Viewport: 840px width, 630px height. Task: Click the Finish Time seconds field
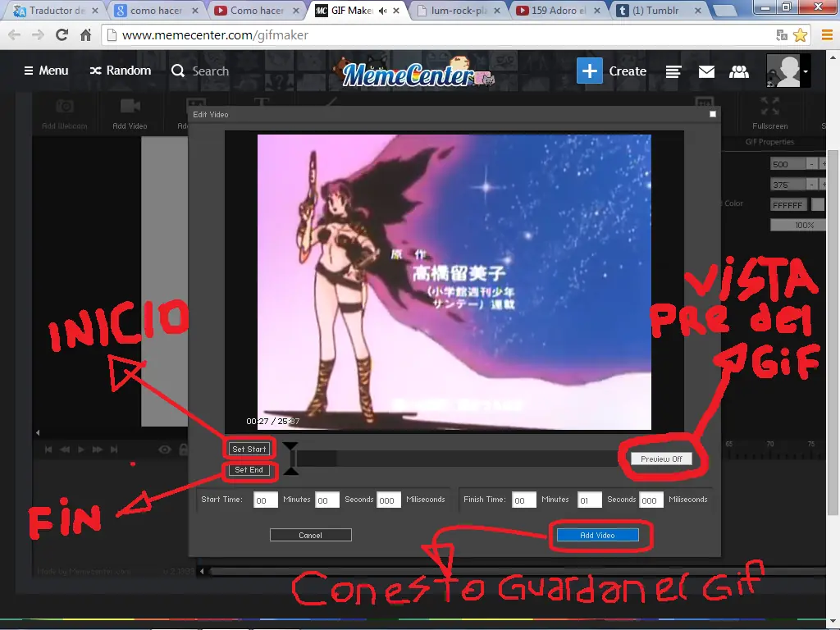589,500
